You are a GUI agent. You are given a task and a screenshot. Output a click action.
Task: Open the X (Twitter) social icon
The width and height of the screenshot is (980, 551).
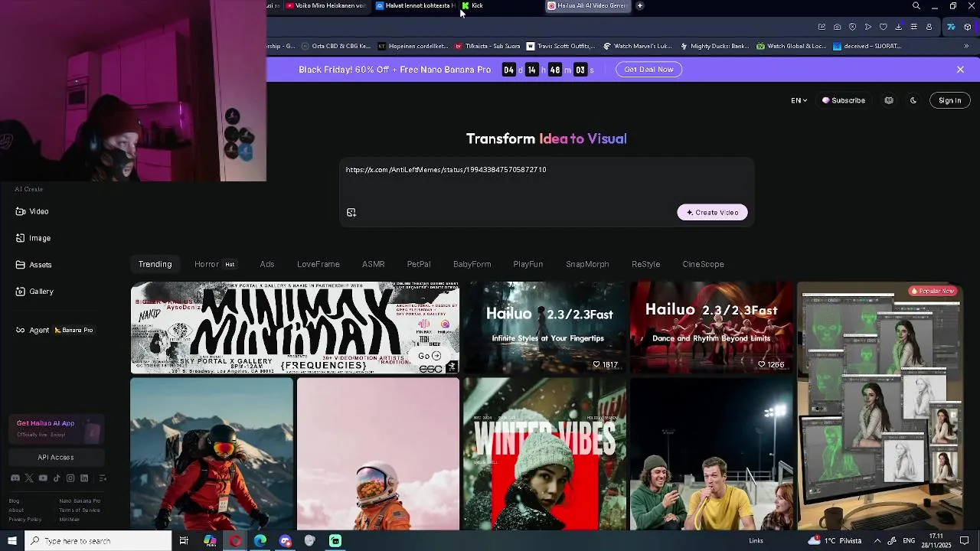[x=29, y=478]
